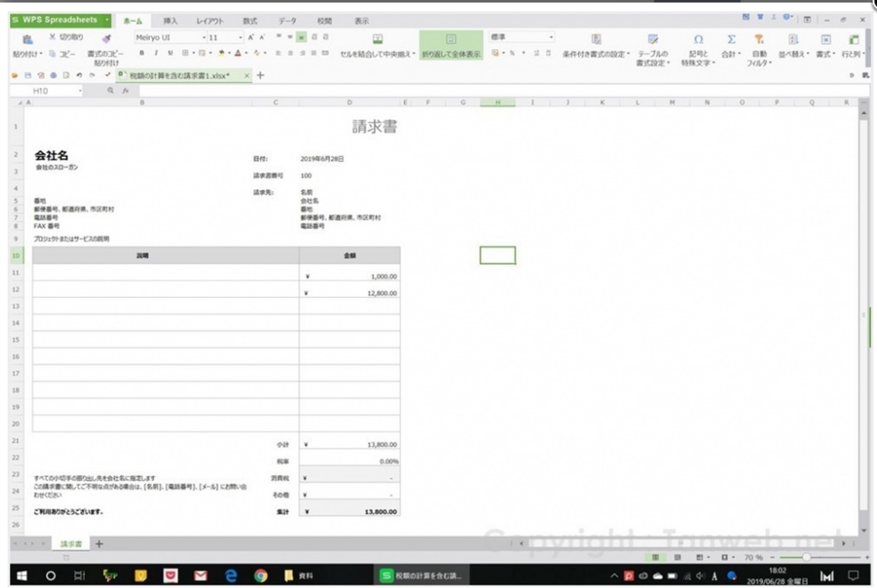
Task: Click the Copy (コピー) button
Action: (x=63, y=54)
